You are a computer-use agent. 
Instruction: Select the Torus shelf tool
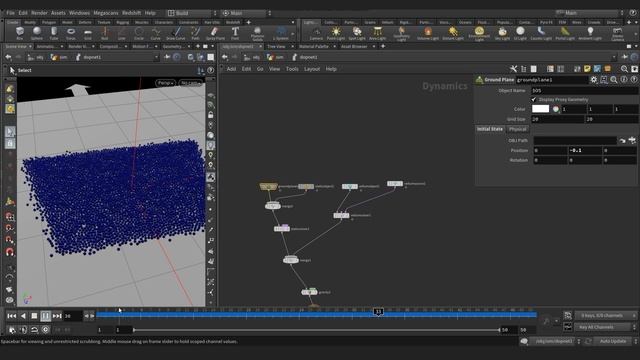[71, 33]
